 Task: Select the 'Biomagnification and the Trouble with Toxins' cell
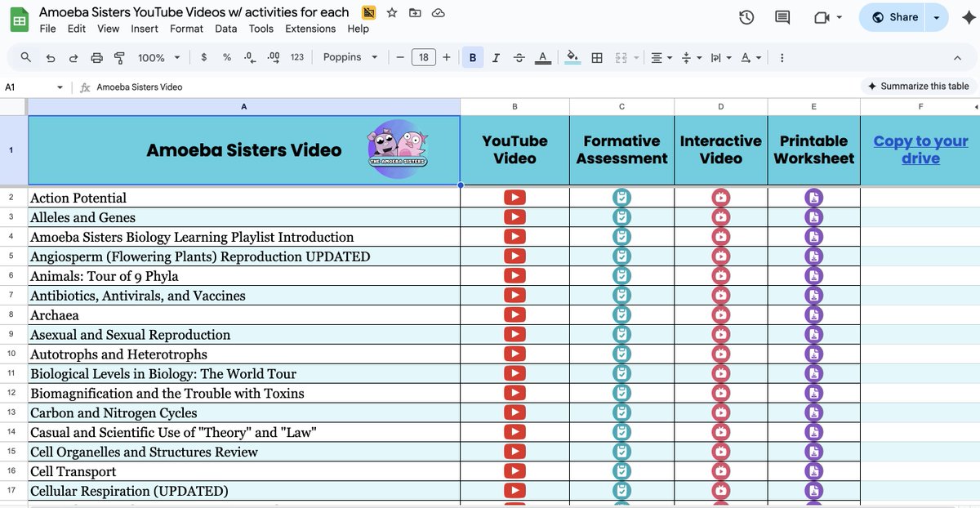[244, 393]
